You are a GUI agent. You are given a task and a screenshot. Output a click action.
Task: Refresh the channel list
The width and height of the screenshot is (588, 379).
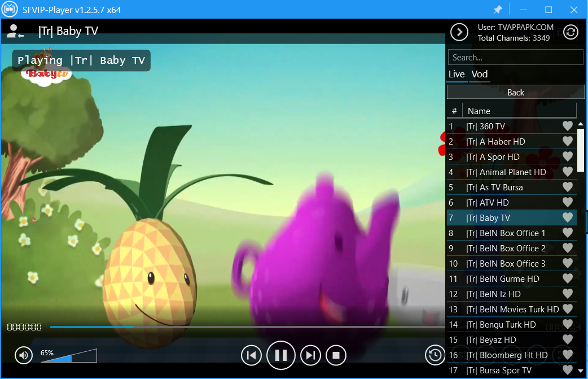[571, 32]
